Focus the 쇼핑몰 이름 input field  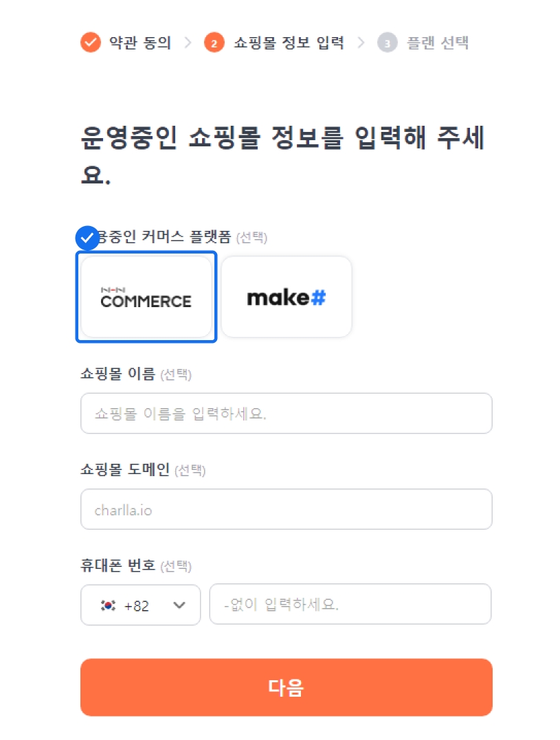pyautogui.click(x=286, y=414)
